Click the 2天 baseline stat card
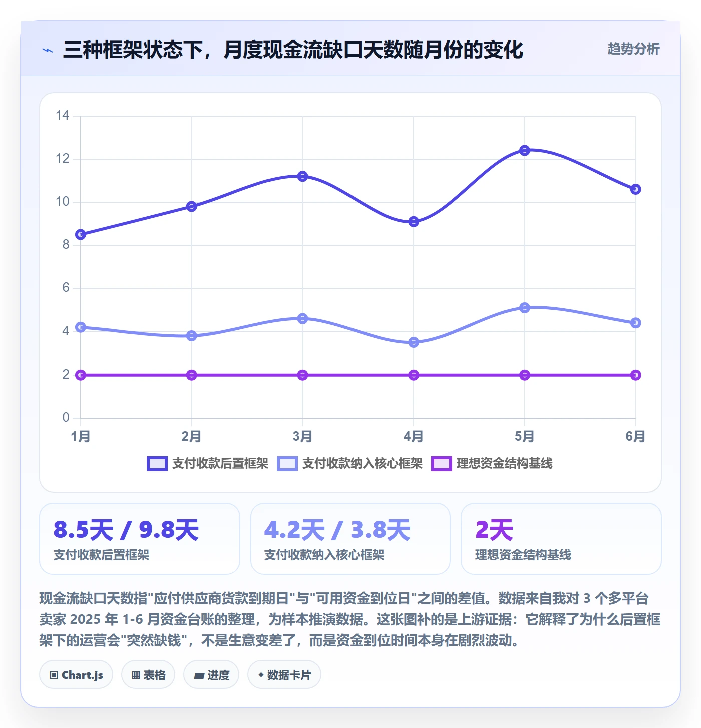The height and width of the screenshot is (728, 701). 561,539
